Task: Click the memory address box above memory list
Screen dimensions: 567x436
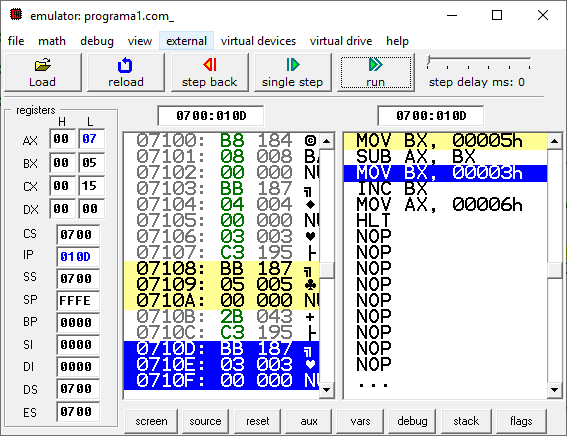Action: [211, 116]
